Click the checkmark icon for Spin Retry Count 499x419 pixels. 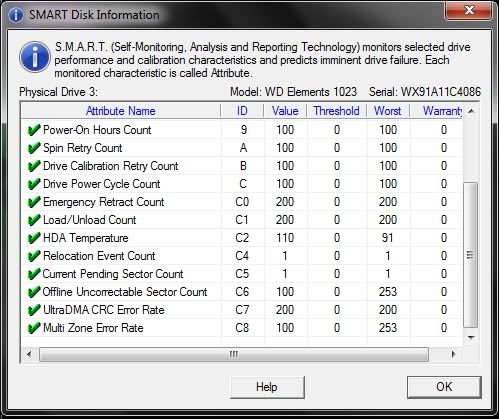click(x=34, y=148)
